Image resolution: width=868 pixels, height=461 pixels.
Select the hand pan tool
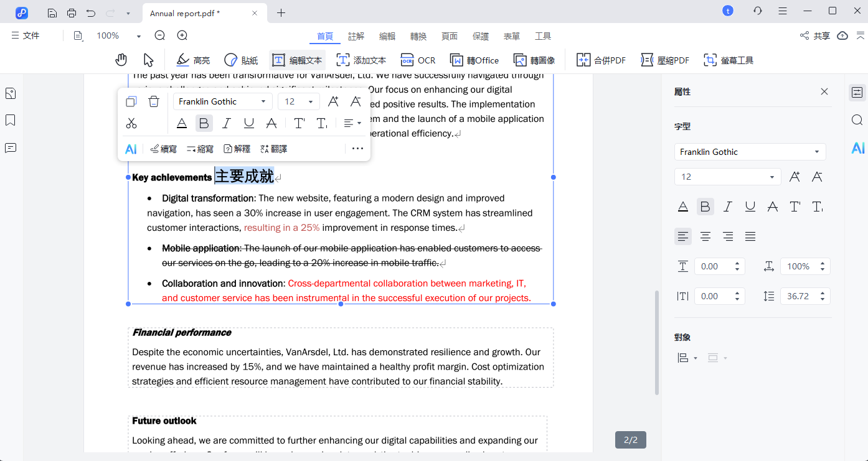click(x=121, y=60)
